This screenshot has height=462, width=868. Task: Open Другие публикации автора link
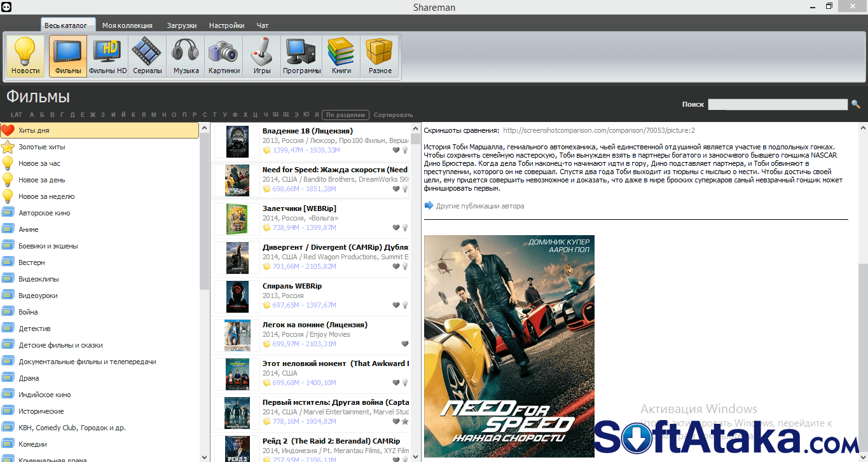(480, 206)
